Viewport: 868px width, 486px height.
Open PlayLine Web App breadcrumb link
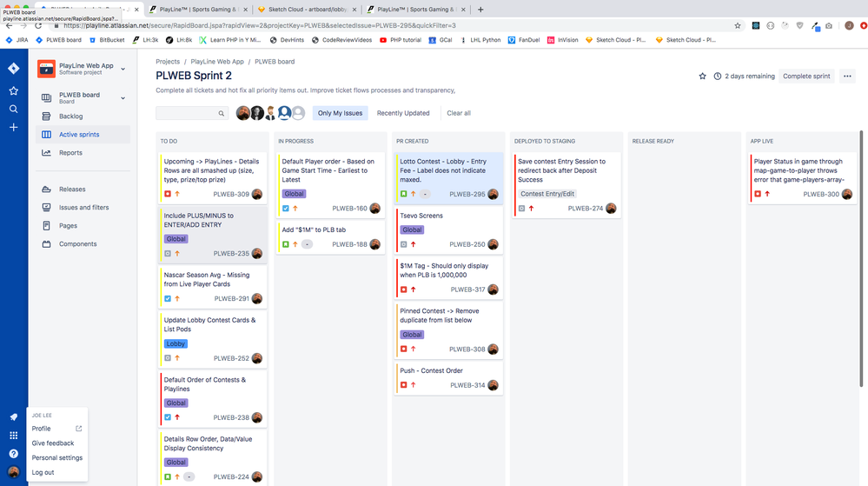(x=217, y=62)
